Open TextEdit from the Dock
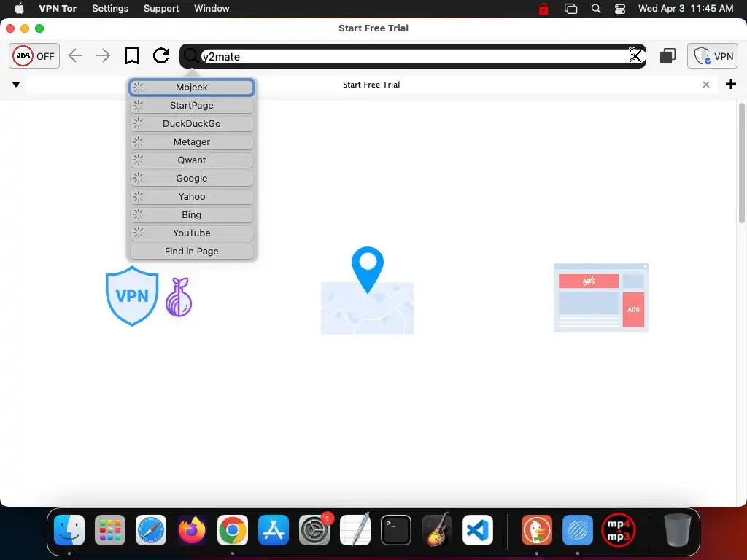This screenshot has height=560, width=747. pyautogui.click(x=355, y=529)
